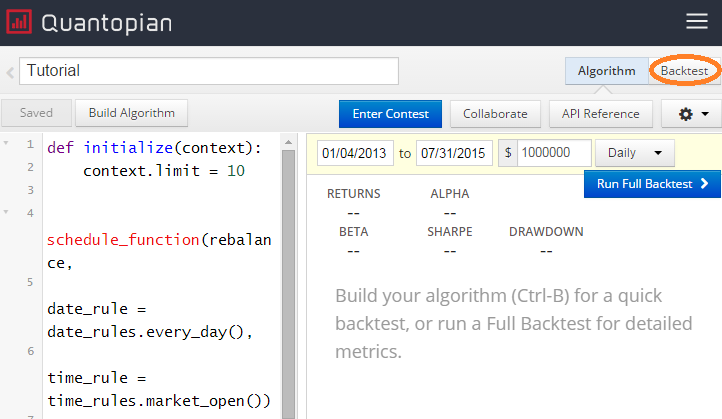Select the backtest end date field 07/31/2015
The width and height of the screenshot is (722, 419).
coord(455,153)
